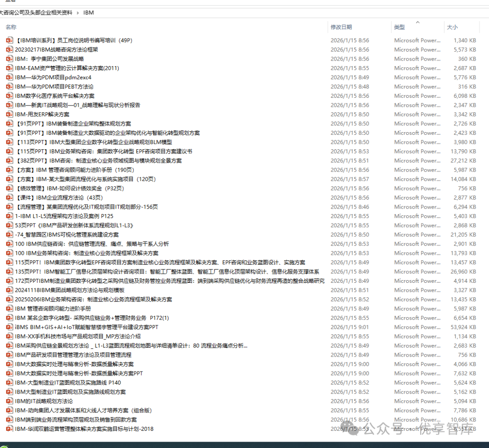Click icon beside IBM数字化医疗系统平台解决方案
This screenshot has height=448, width=489.
click(x=10, y=96)
